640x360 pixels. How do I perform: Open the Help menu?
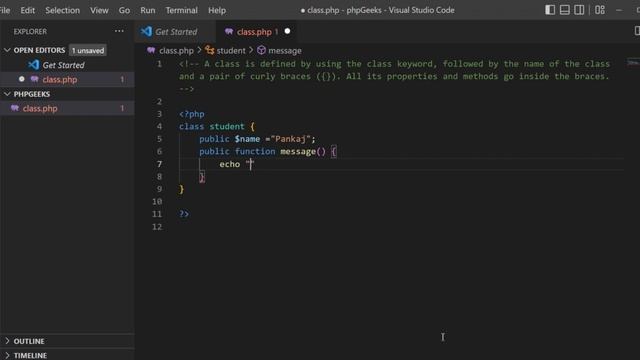pos(217,10)
